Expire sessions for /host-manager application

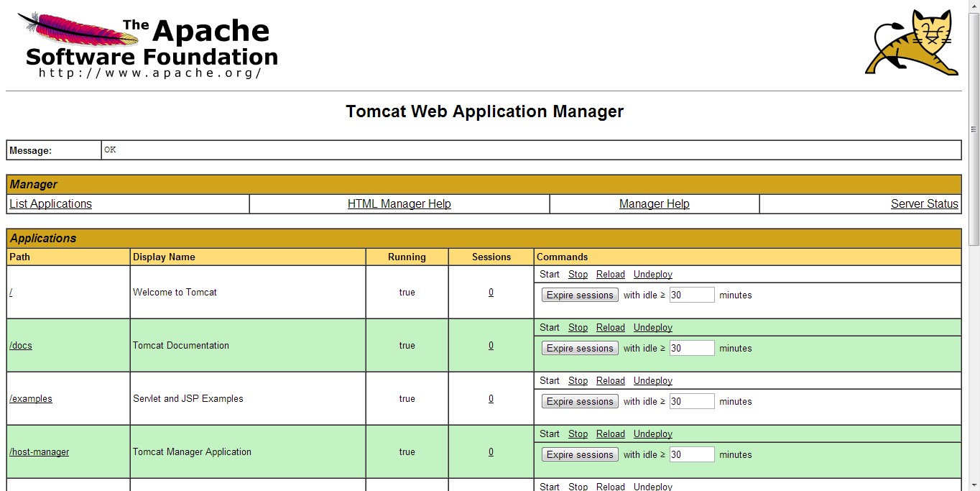580,455
